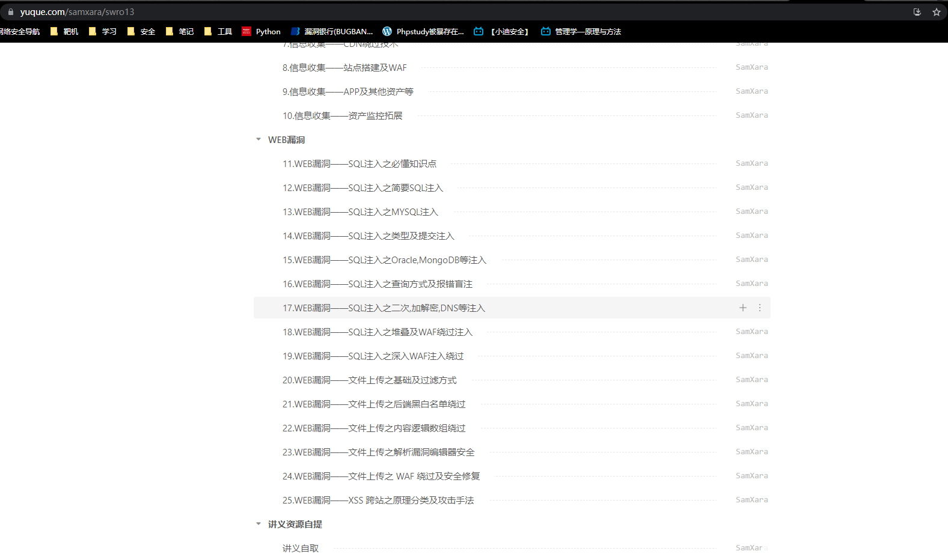Click the install app icon in address bar

pos(917,12)
